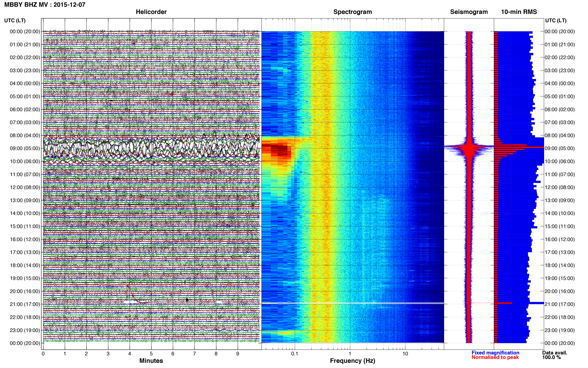The width and height of the screenshot is (588, 368).
Task: Click the left-side 'UTC (LT)' label
Action: pyautogui.click(x=15, y=20)
